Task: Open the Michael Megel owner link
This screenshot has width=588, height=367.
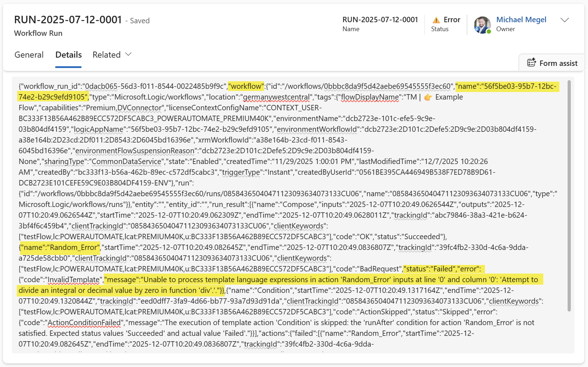Action: pos(521,20)
